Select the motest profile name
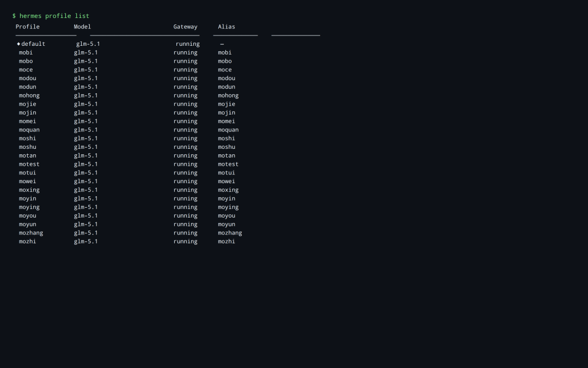 29,164
